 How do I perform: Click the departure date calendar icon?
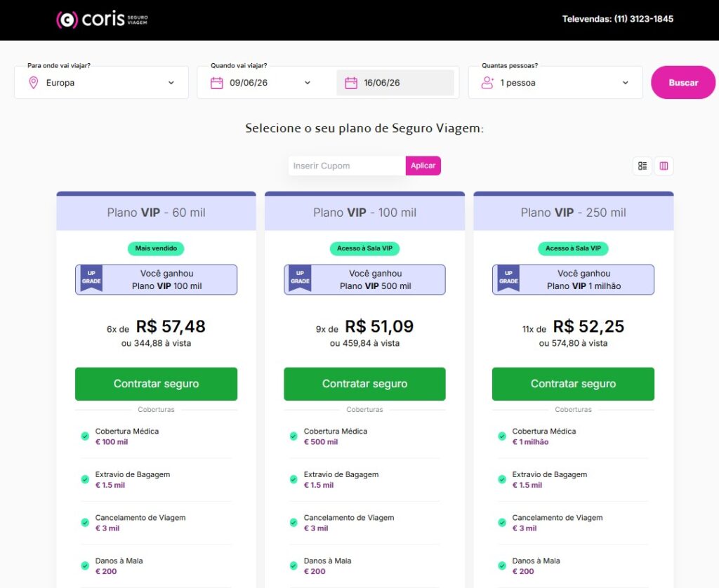[x=217, y=83]
